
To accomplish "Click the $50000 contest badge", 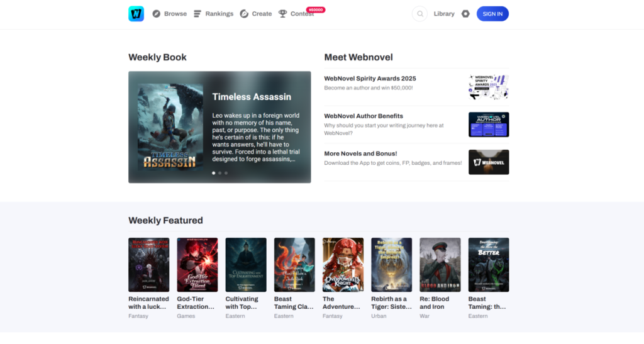I will pos(315,9).
